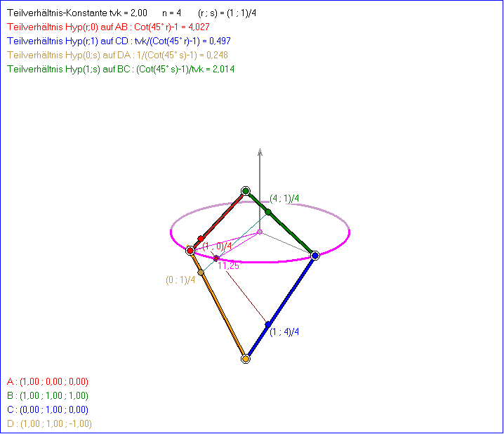Click the green point labeled (4 ; 1)/4

pos(268,212)
